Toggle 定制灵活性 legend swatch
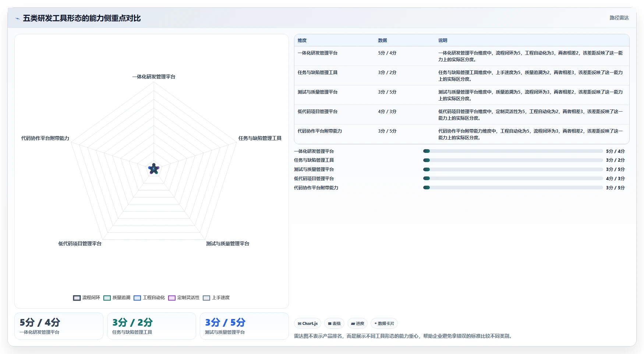This screenshot has width=644, height=354. point(172,298)
